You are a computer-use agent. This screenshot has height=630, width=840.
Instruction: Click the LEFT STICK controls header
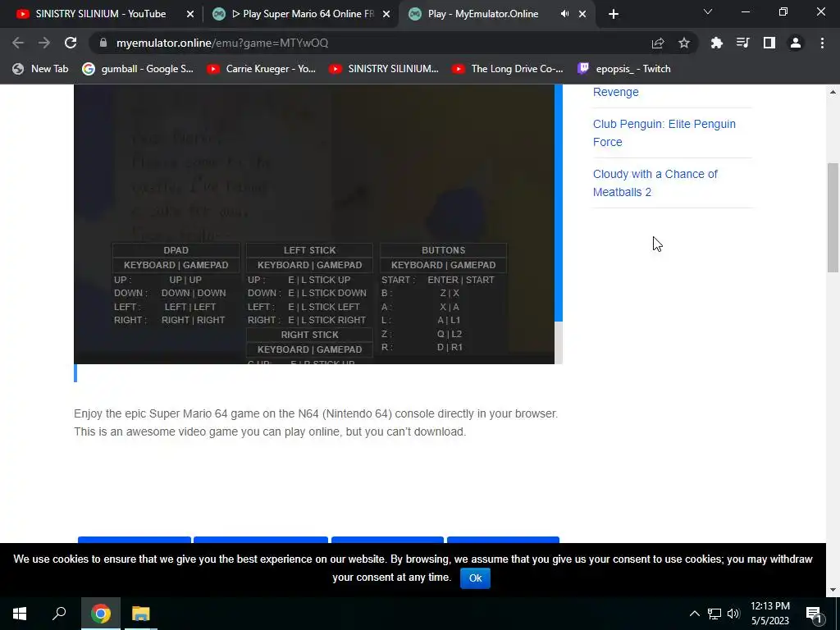pos(309,250)
